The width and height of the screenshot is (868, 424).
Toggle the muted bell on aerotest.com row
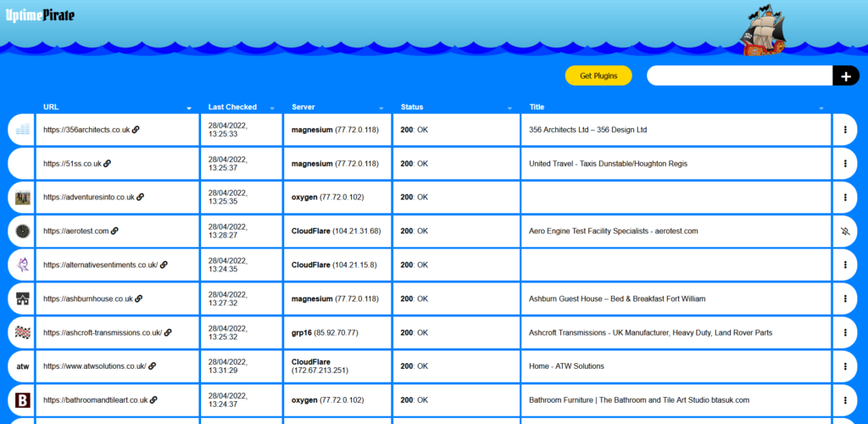[x=845, y=231]
